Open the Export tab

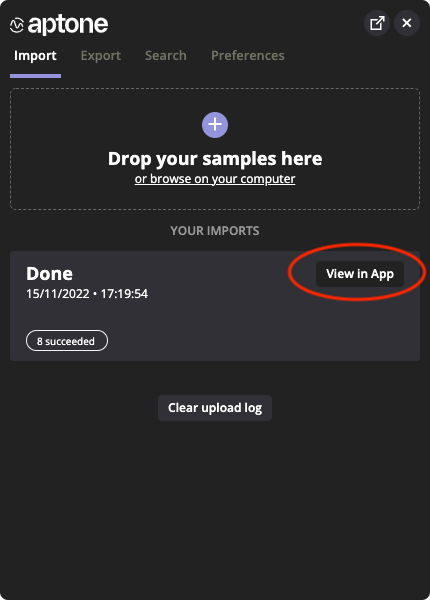[x=101, y=55]
